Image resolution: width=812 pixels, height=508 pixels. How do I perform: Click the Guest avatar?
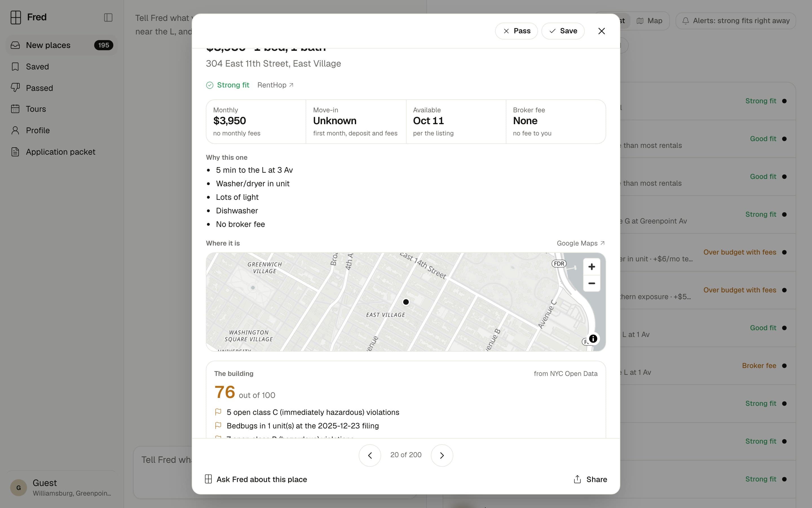click(18, 487)
